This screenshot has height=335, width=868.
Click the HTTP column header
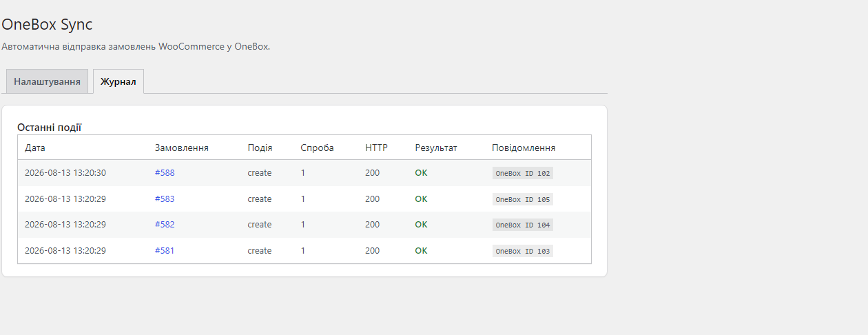[x=377, y=148]
